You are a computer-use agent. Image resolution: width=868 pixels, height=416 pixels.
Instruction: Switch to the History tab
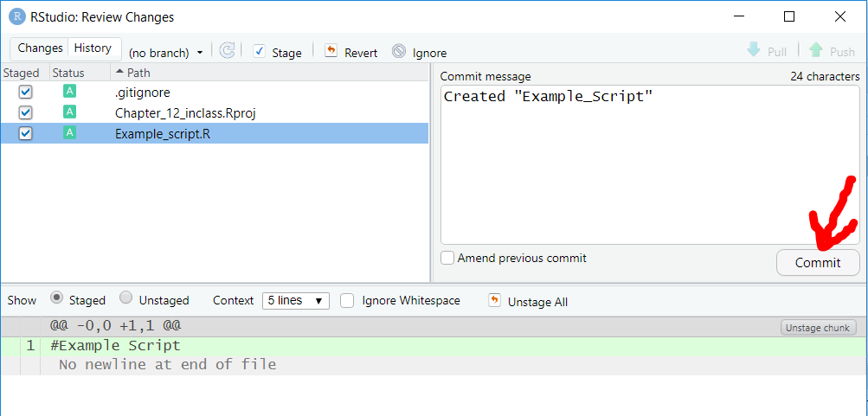point(93,48)
